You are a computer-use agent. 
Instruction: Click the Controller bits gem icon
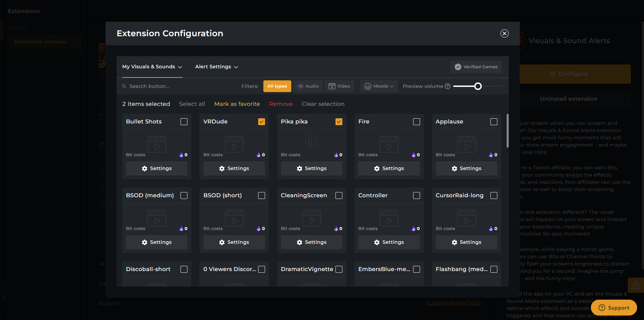(413, 229)
